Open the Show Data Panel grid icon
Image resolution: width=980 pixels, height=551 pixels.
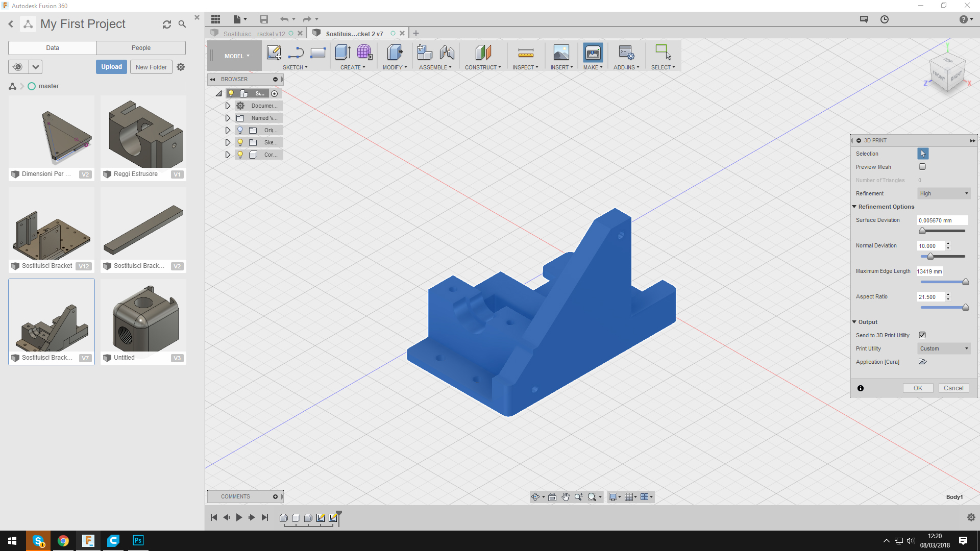tap(215, 19)
